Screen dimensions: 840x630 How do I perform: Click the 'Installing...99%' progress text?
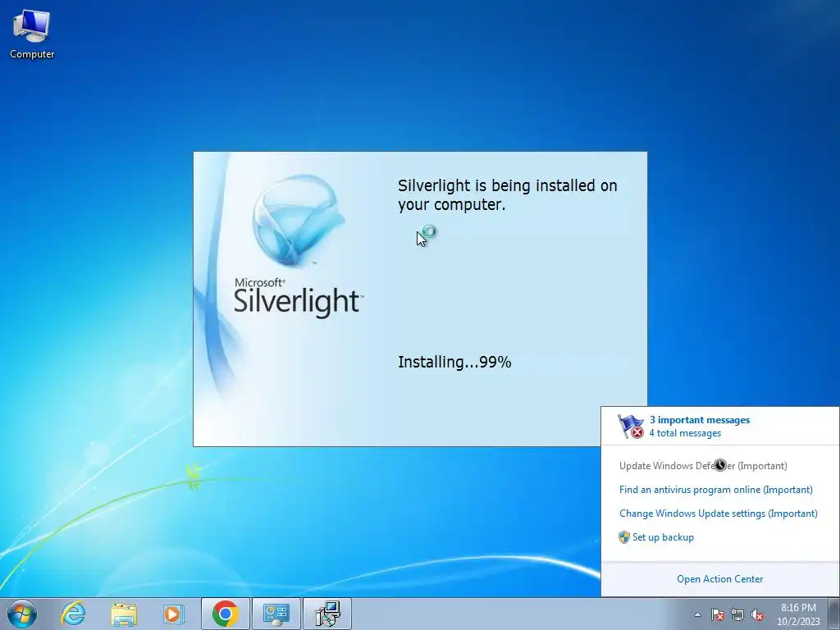[454, 362]
